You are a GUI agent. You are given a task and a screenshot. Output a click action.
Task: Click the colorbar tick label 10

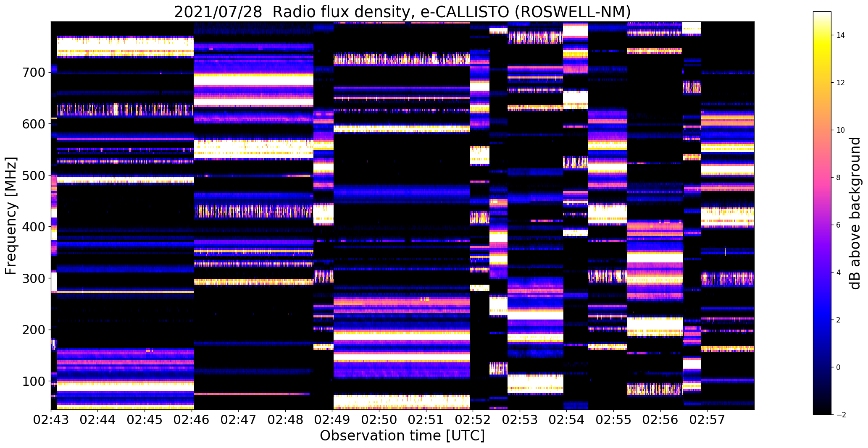pyautogui.click(x=841, y=130)
